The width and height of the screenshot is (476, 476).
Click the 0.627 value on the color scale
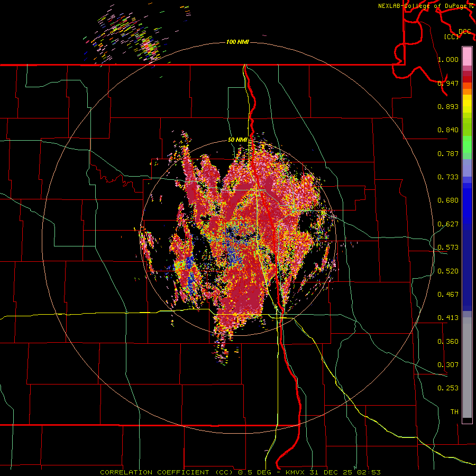coord(448,224)
